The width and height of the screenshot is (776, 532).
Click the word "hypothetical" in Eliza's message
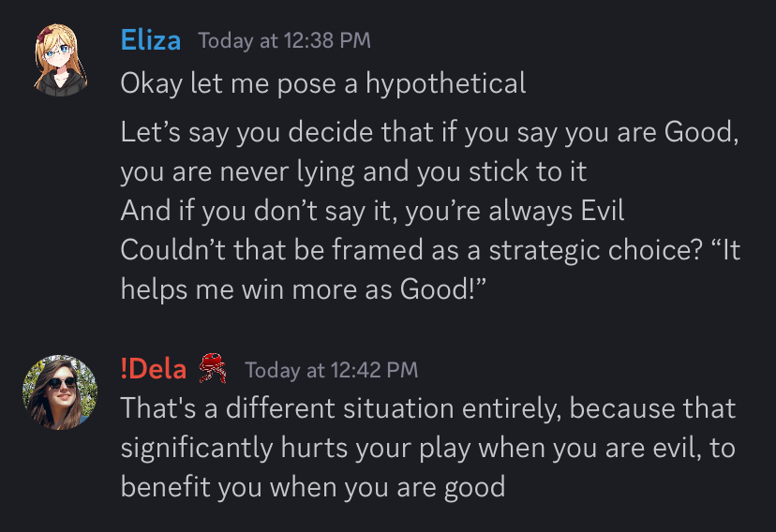(x=446, y=83)
